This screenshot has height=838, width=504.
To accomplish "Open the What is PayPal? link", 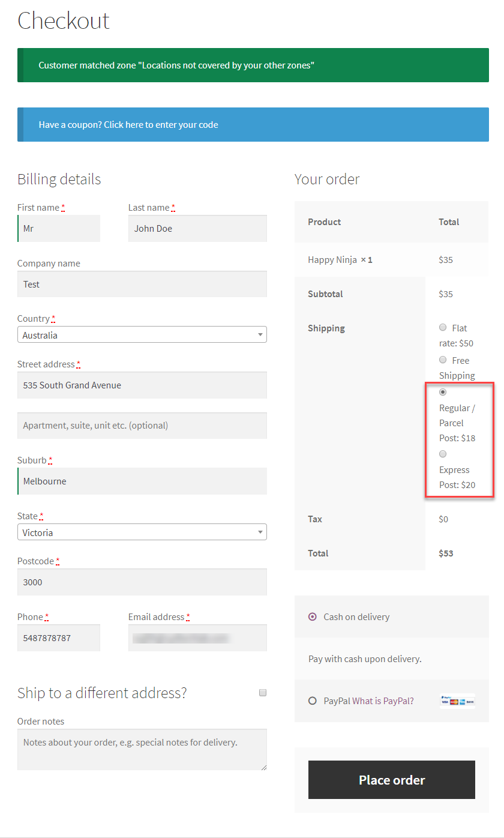I will (x=383, y=701).
